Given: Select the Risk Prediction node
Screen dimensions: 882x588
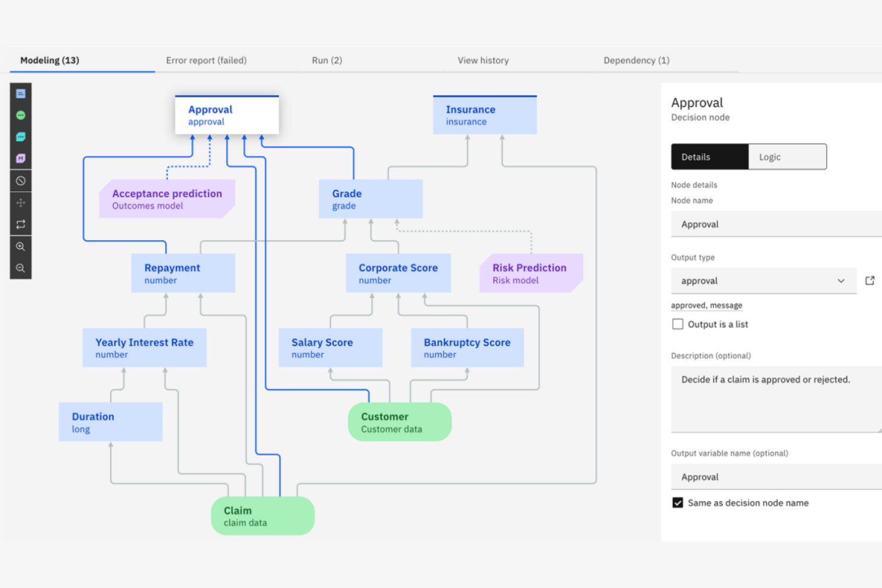Looking at the screenshot, I should pos(529,273).
